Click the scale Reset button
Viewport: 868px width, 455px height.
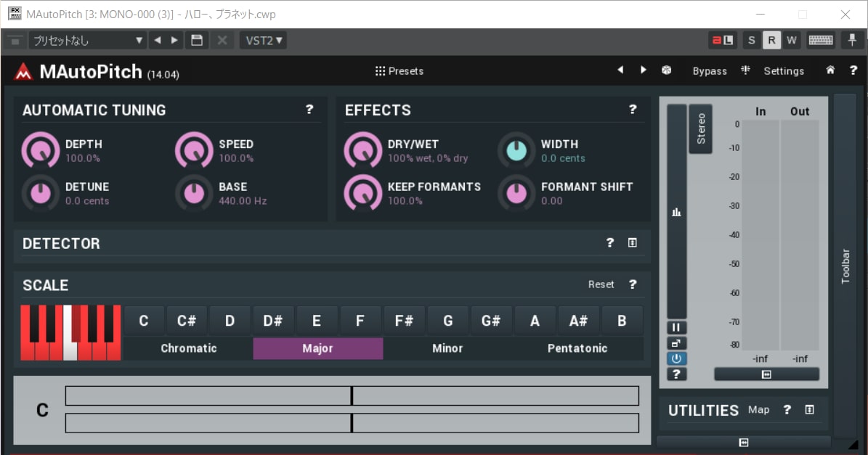tap(601, 284)
